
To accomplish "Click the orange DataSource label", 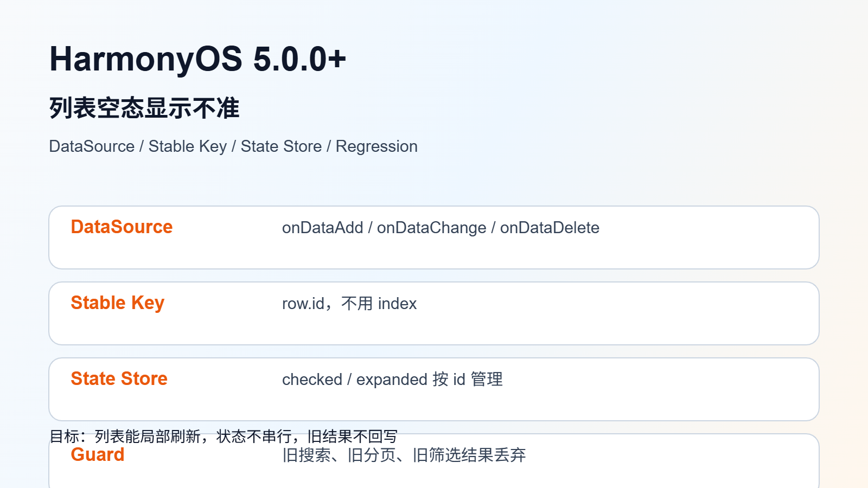I will tap(122, 227).
